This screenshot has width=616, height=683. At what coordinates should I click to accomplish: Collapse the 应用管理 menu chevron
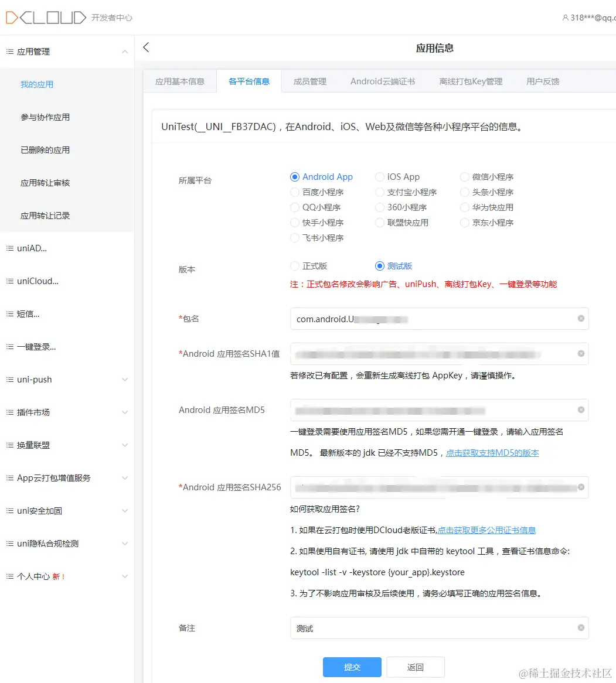(125, 52)
